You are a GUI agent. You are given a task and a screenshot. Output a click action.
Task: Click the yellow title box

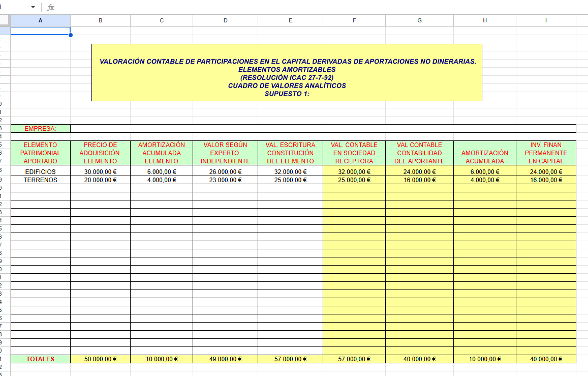pos(287,72)
